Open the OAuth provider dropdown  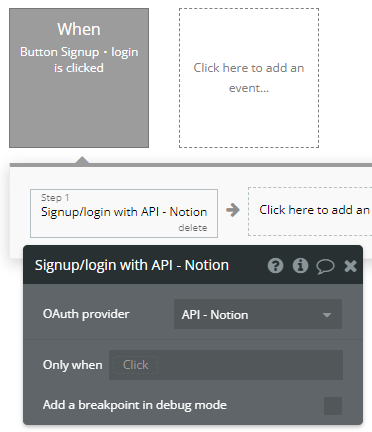(x=258, y=314)
